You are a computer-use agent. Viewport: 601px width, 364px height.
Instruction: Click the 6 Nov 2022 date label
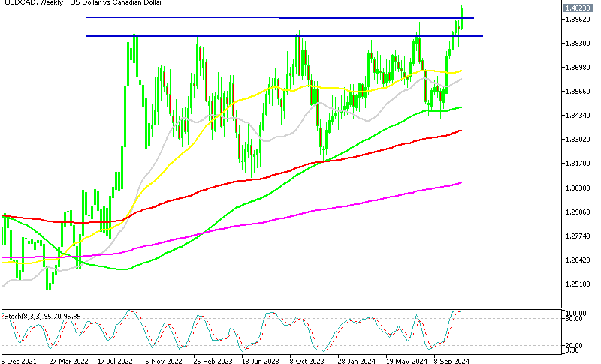[x=164, y=360]
